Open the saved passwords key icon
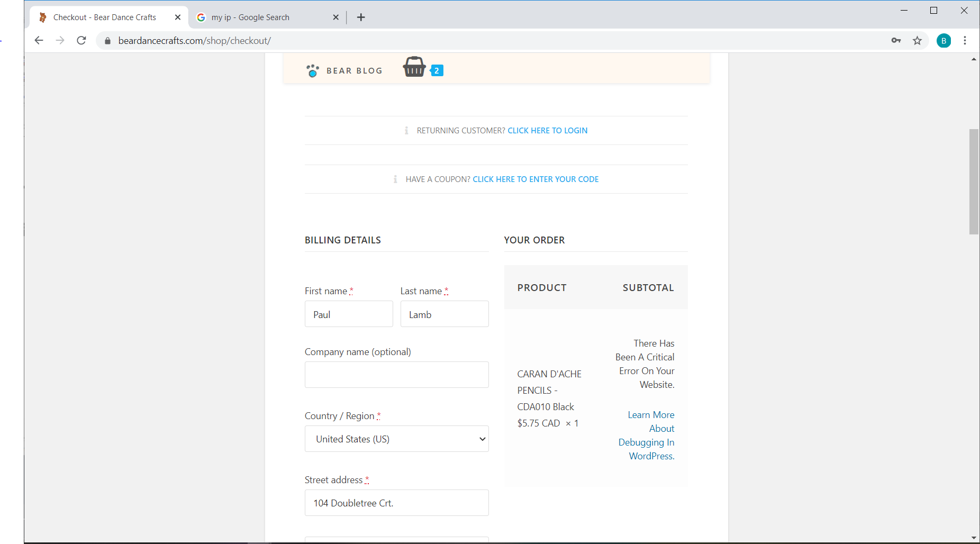The width and height of the screenshot is (980, 544). pos(896,41)
